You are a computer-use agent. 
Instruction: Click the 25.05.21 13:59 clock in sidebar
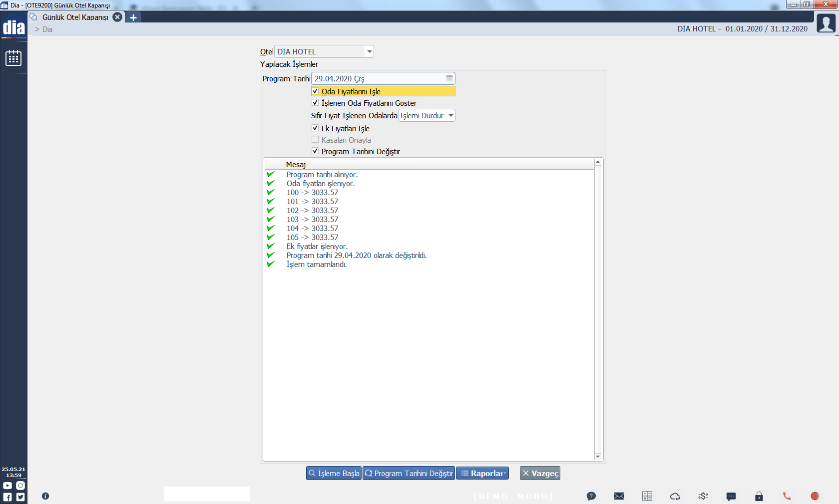pos(13,472)
